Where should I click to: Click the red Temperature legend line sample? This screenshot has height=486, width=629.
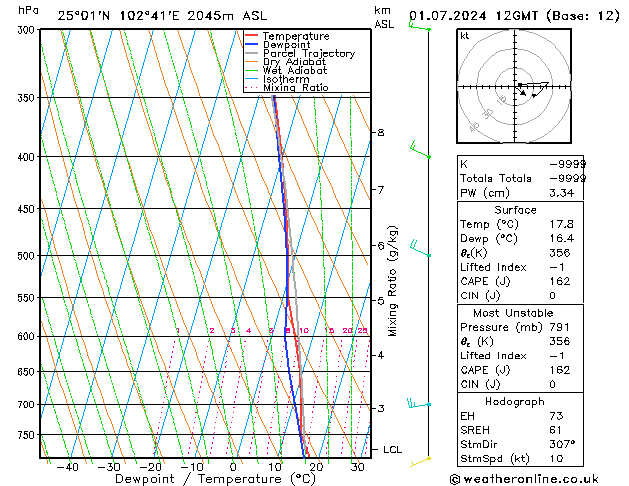click(x=252, y=36)
